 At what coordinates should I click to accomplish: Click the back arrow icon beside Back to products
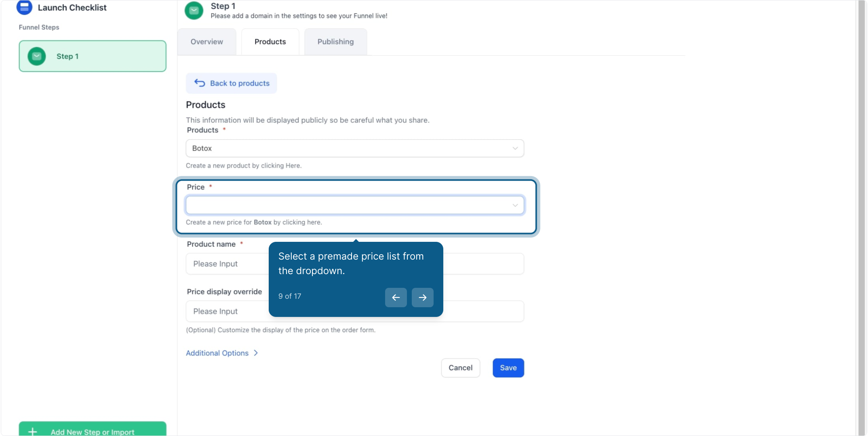coord(200,83)
